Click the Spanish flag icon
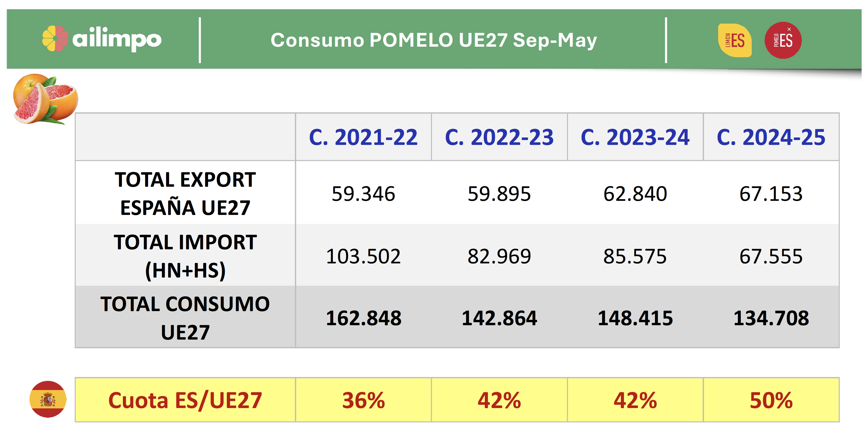The height and width of the screenshot is (436, 868). tap(48, 399)
